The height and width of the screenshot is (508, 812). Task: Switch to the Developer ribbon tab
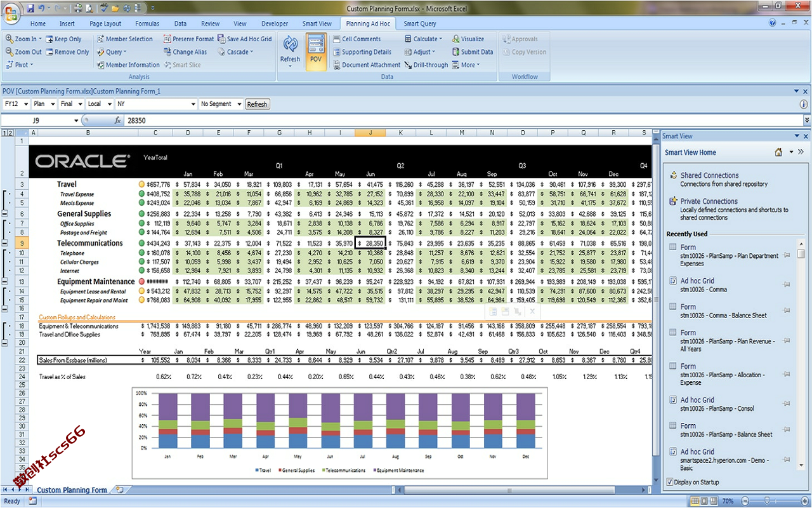point(275,23)
